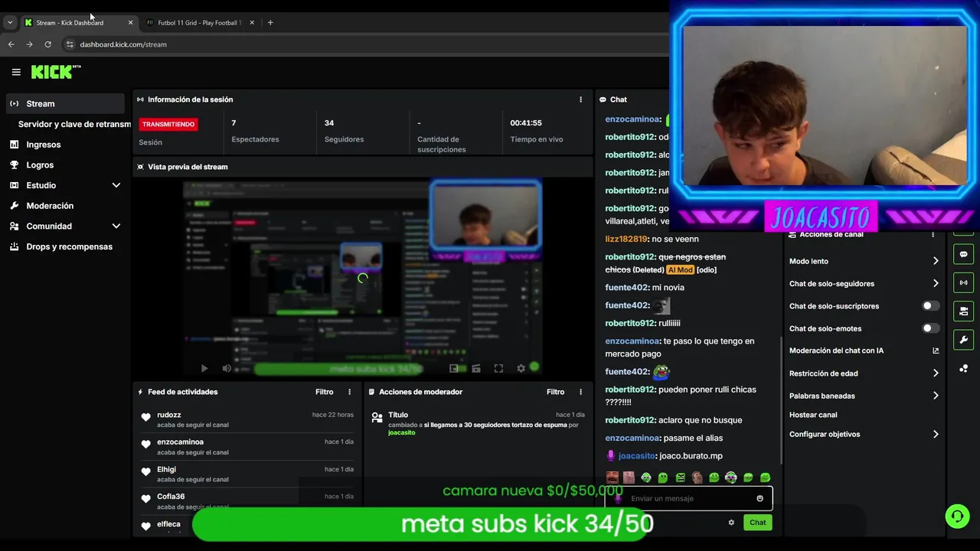Pick the last green emote in row
Screen dimensions: 980x551
tap(765, 478)
